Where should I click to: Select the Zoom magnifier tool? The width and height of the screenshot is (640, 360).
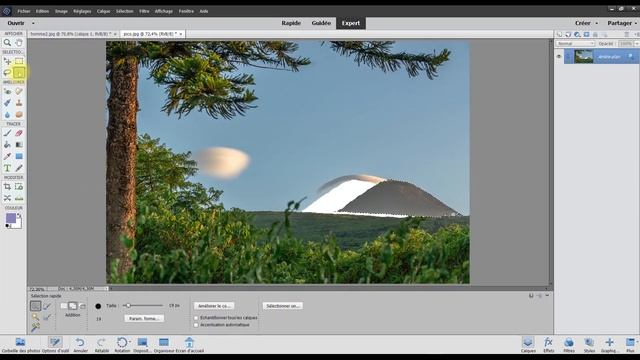click(x=7, y=42)
